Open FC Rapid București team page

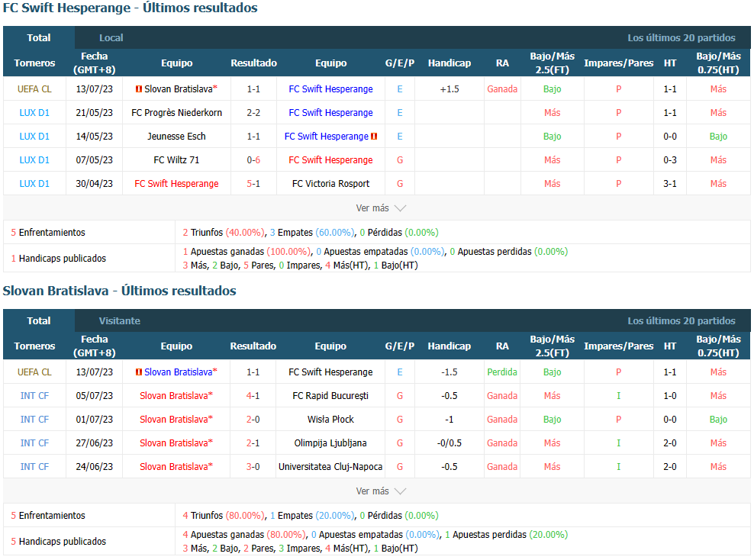click(x=330, y=396)
